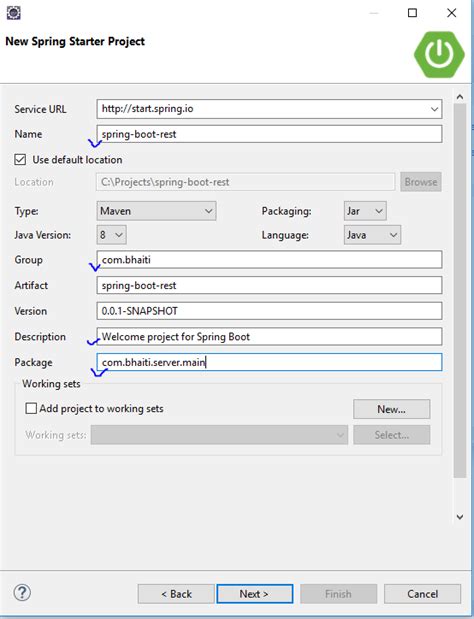Click the help question mark icon

(22, 593)
